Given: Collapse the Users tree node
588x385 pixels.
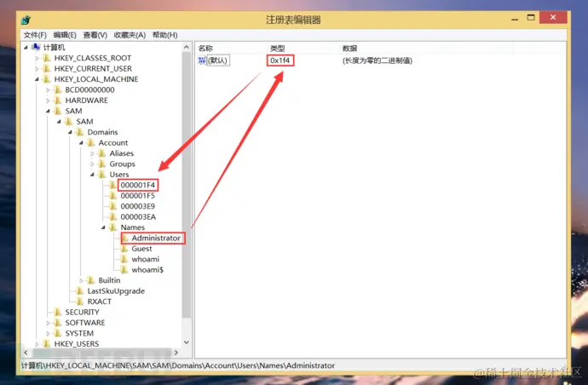Looking at the screenshot, I should (x=92, y=175).
